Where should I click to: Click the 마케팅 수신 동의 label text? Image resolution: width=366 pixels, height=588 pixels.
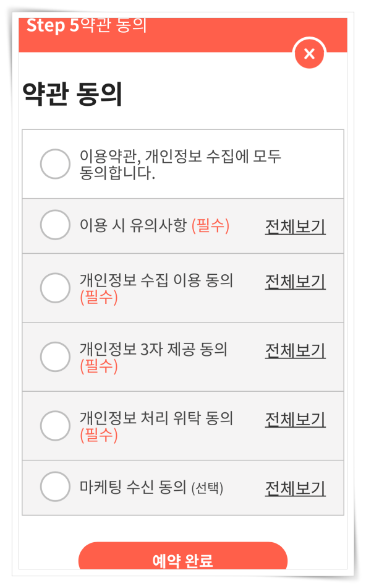tap(133, 487)
